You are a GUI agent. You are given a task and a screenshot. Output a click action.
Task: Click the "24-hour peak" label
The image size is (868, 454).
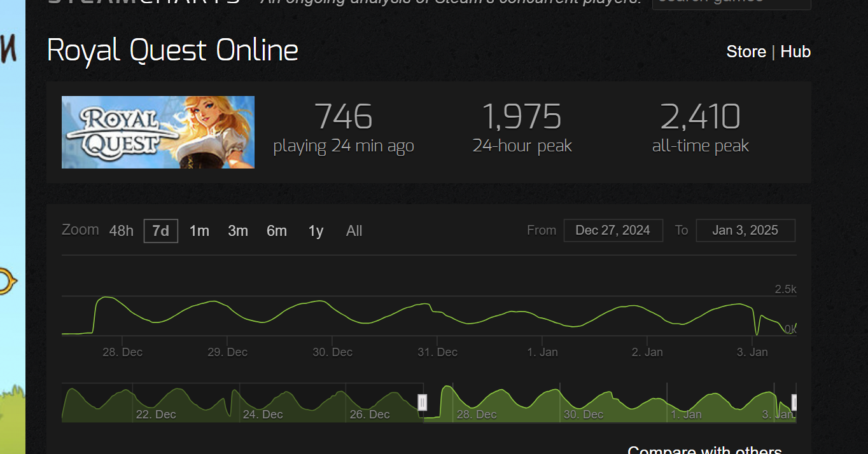[x=522, y=146]
